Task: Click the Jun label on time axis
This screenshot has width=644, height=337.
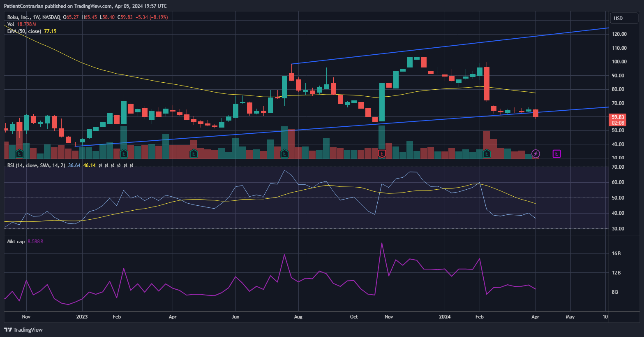Action: pos(235,317)
